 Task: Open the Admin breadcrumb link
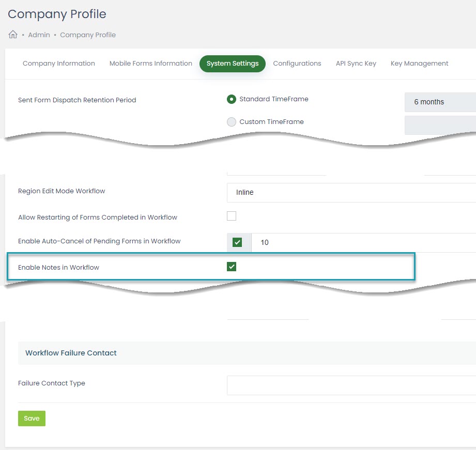39,35
